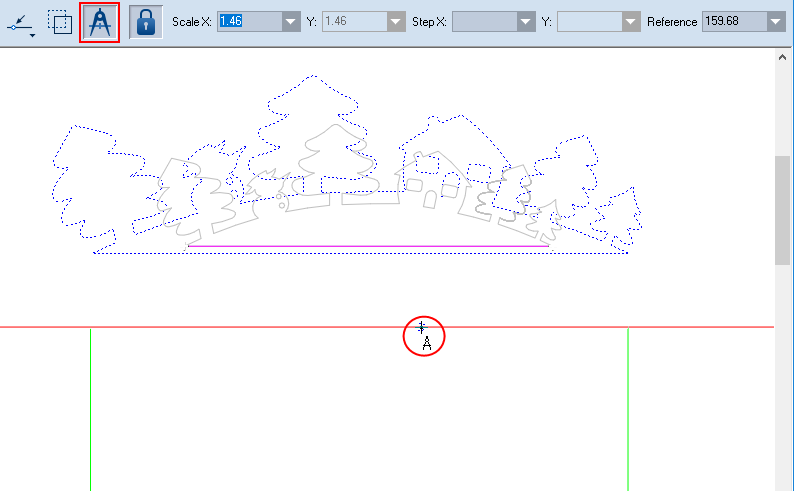Click the snap point tool icon
Viewport: 794px width, 491px height.
[20, 21]
